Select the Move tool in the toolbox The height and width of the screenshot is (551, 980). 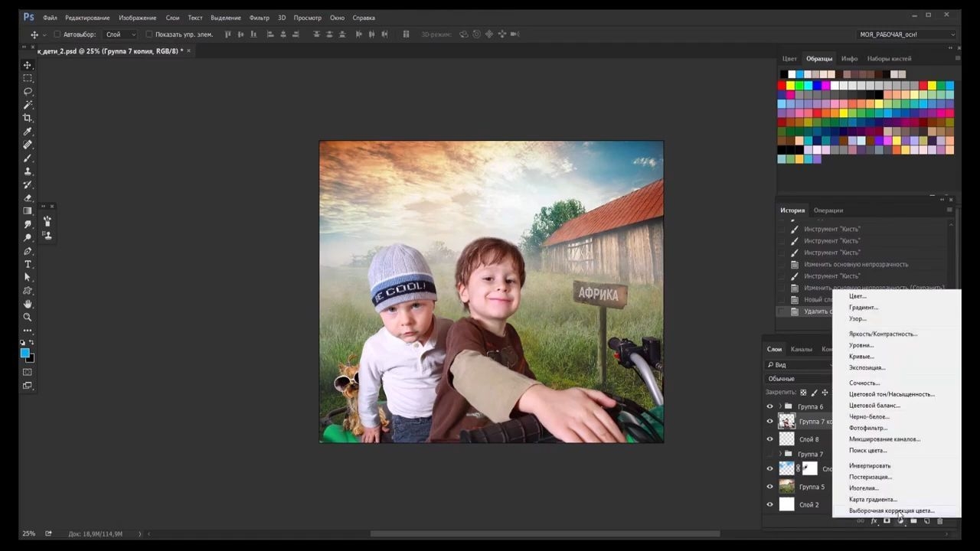28,65
